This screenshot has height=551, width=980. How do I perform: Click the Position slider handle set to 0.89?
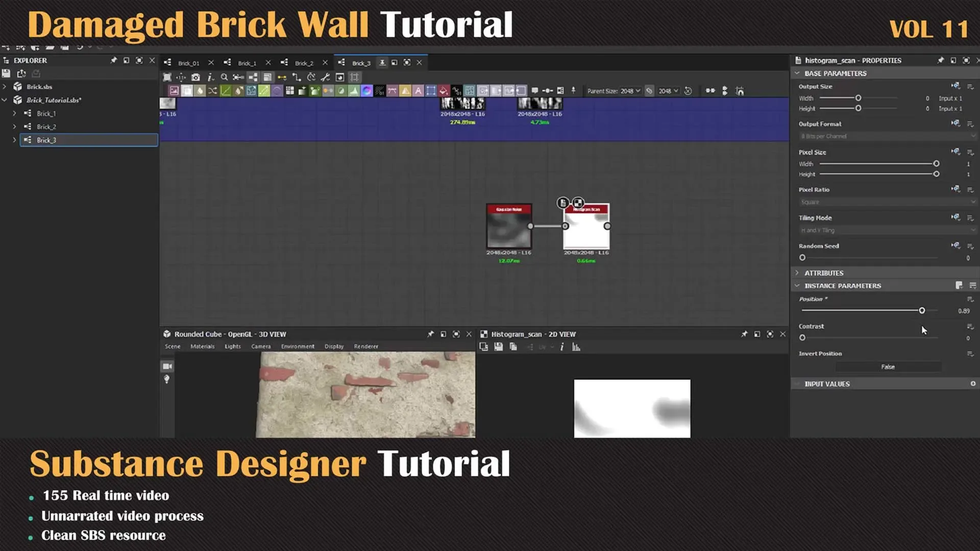[x=922, y=310]
